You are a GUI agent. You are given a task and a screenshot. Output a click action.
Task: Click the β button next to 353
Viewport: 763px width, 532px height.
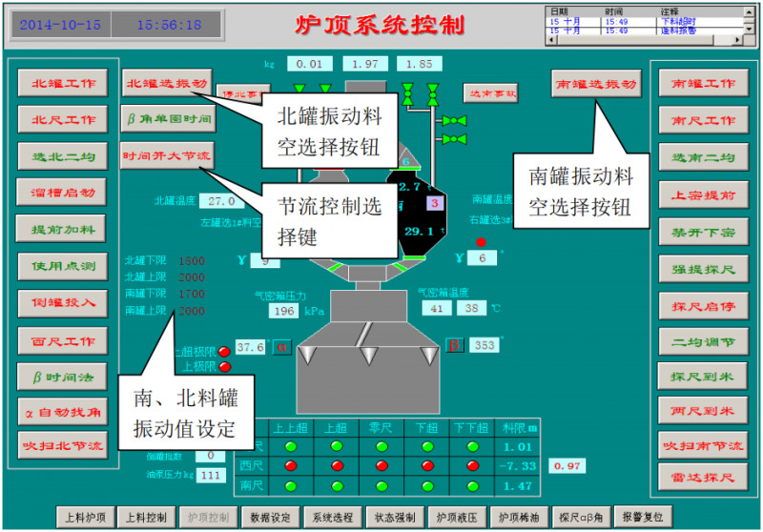pyautogui.click(x=455, y=345)
